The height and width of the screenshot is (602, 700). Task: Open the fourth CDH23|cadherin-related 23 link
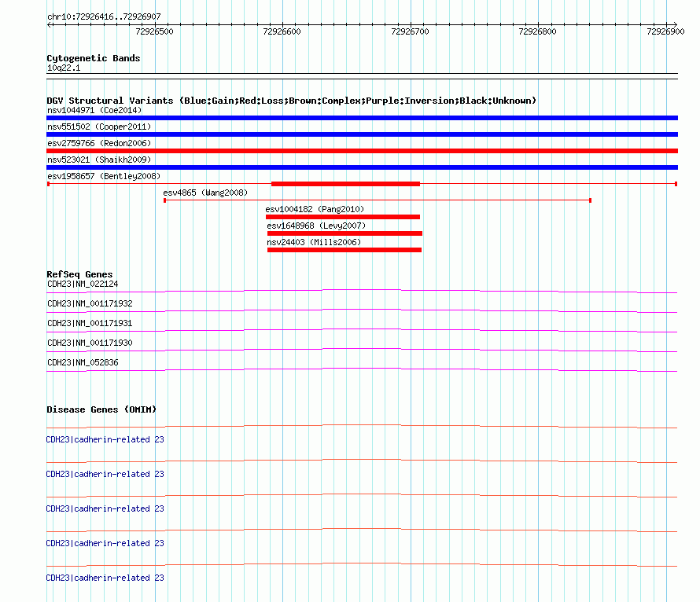pos(105,543)
